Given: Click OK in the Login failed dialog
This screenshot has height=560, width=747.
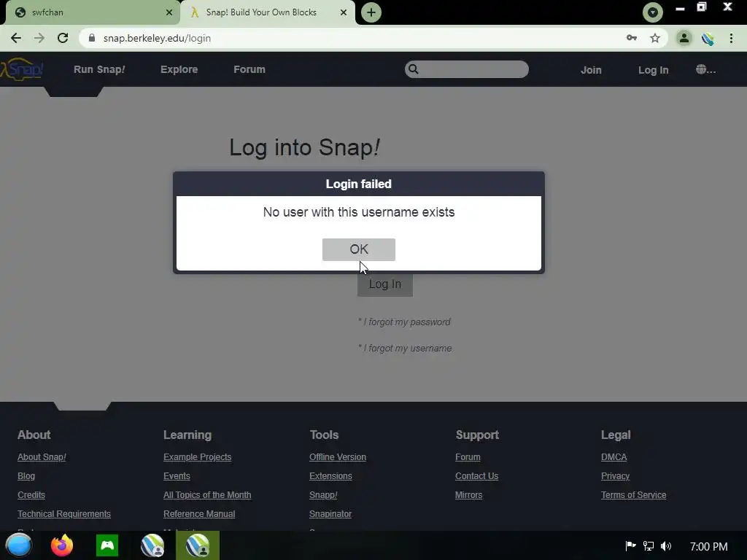Looking at the screenshot, I should pyautogui.click(x=359, y=249).
